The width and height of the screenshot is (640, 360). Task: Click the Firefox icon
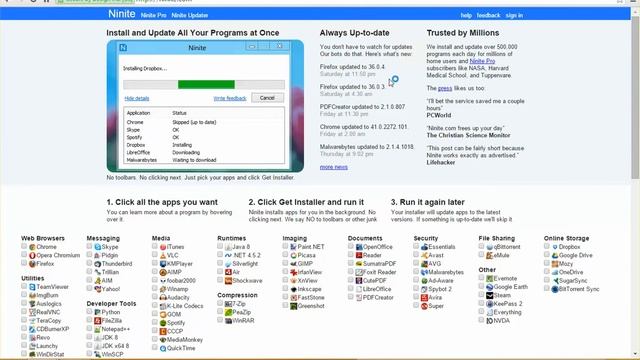pyautogui.click(x=32, y=264)
